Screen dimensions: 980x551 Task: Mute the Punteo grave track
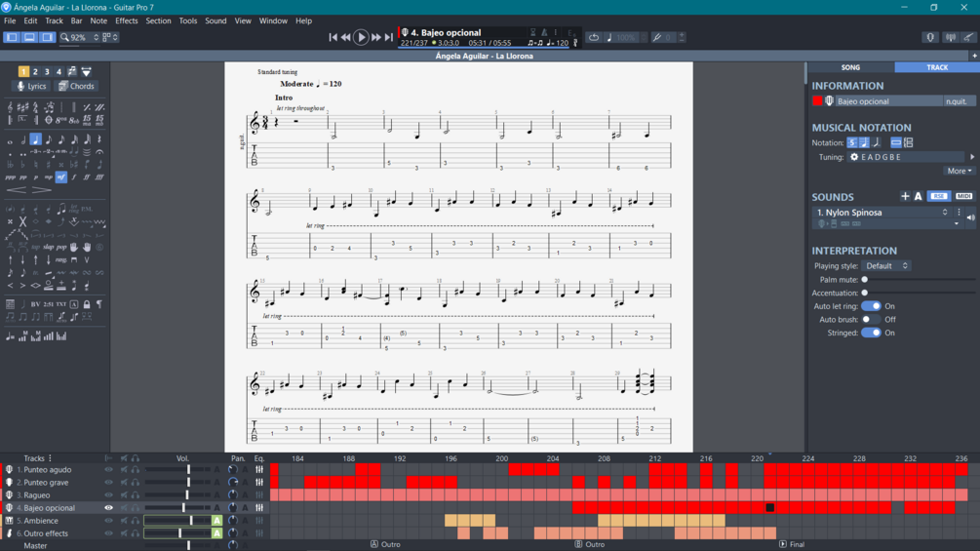[124, 483]
